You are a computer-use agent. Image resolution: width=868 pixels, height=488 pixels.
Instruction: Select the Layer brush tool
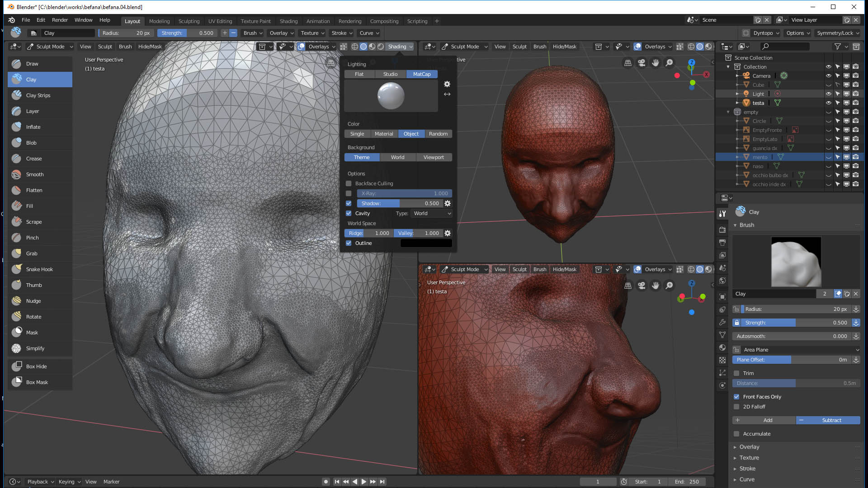tap(40, 111)
